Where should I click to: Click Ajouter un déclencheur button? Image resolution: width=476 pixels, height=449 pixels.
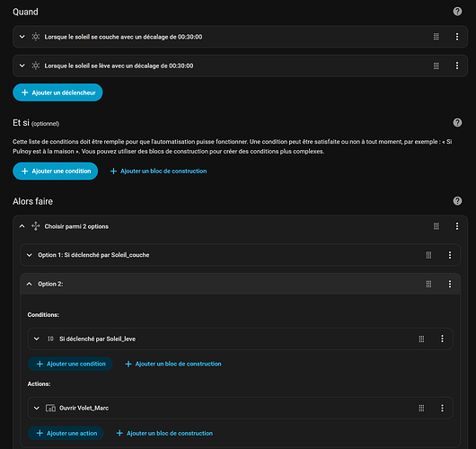tap(57, 92)
